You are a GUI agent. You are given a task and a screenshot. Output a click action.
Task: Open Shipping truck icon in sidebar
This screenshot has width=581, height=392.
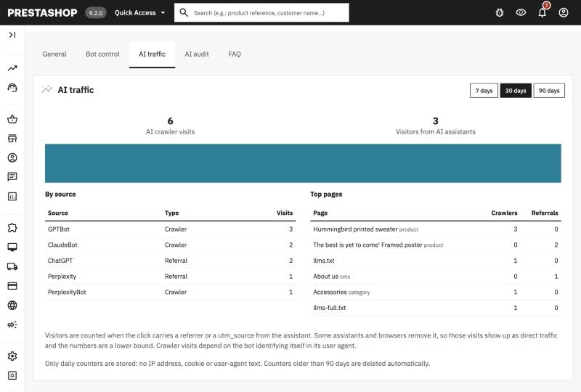[12, 266]
